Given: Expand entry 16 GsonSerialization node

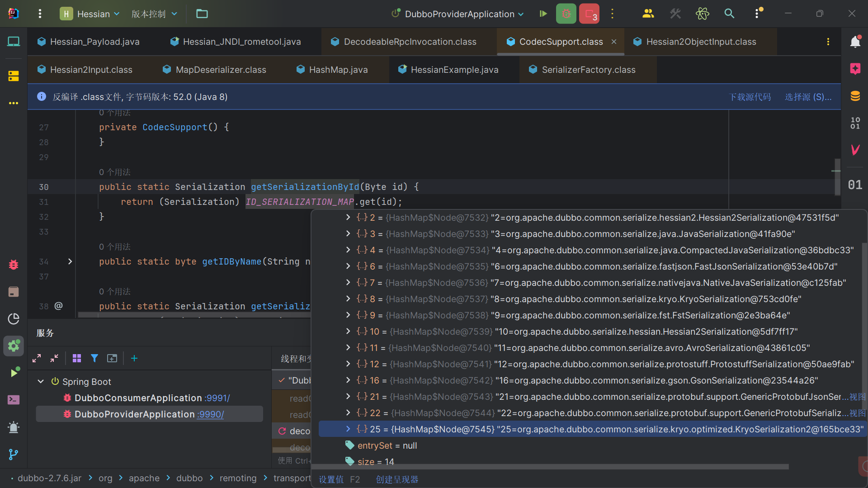Looking at the screenshot, I should [348, 380].
